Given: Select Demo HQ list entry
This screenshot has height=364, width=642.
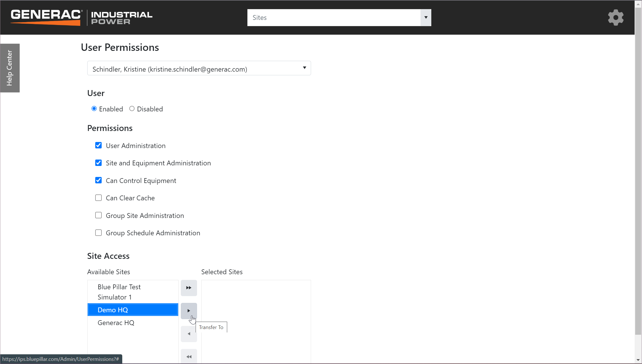Looking at the screenshot, I should pyautogui.click(x=113, y=310).
